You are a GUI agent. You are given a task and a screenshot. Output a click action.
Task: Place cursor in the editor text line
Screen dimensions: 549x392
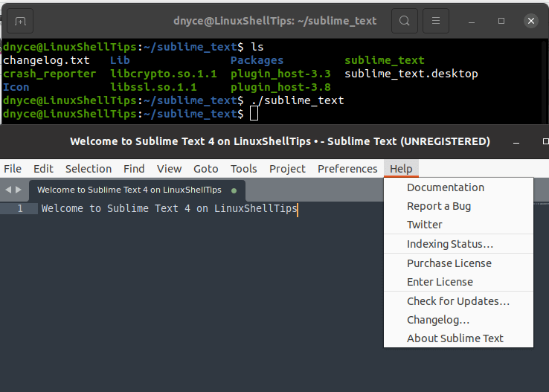(170, 208)
